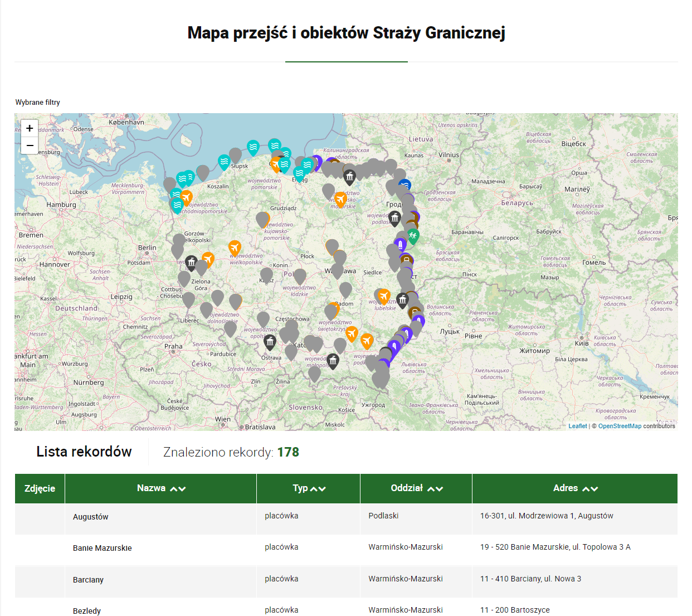Click dark building marker in podlaskie region

[x=394, y=217]
